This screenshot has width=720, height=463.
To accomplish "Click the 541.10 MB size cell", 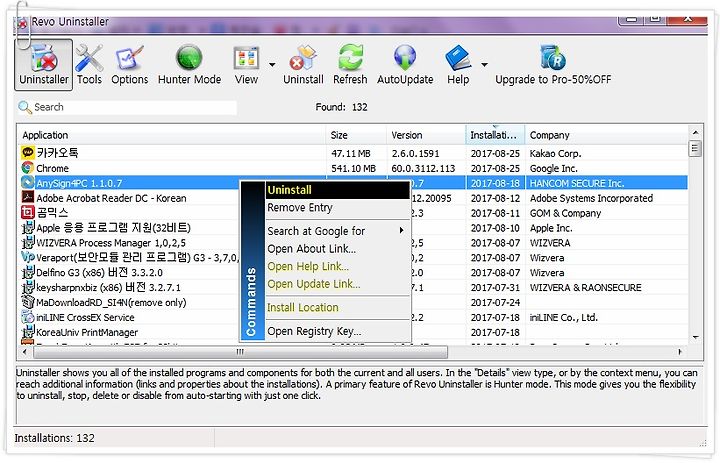I will (353, 169).
